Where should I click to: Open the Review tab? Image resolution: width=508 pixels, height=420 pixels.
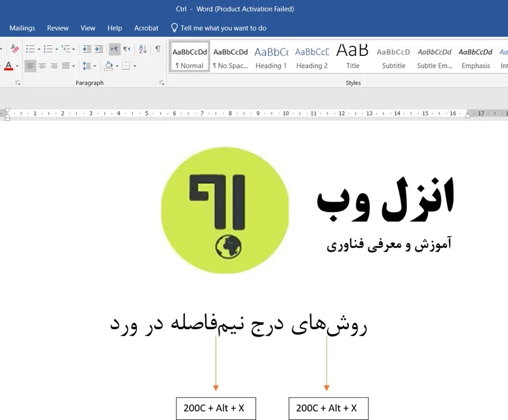[x=58, y=28]
